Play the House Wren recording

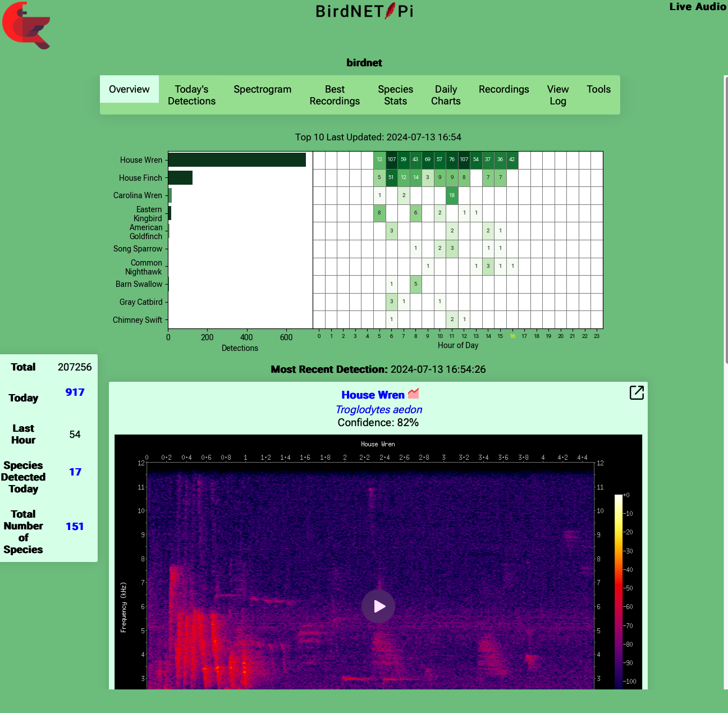[378, 606]
